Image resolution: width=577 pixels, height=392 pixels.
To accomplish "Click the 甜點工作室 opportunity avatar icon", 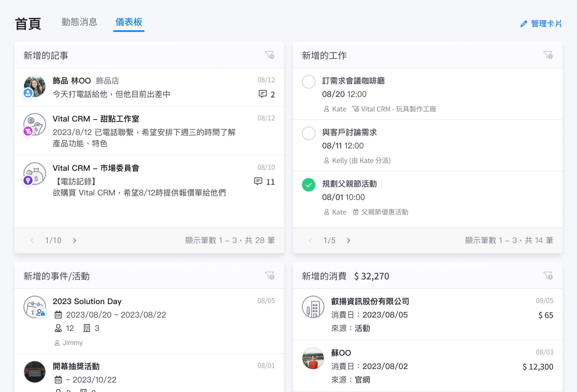I will click(x=34, y=124).
